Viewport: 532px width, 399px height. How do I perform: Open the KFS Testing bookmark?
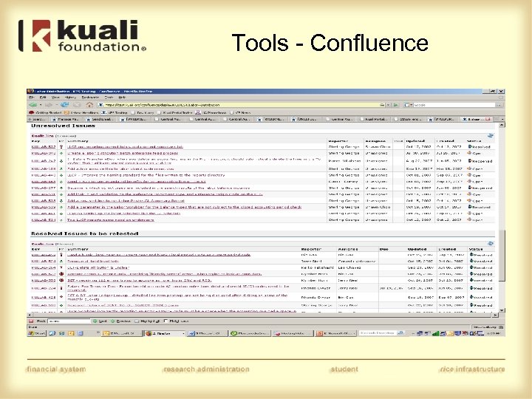(115, 112)
